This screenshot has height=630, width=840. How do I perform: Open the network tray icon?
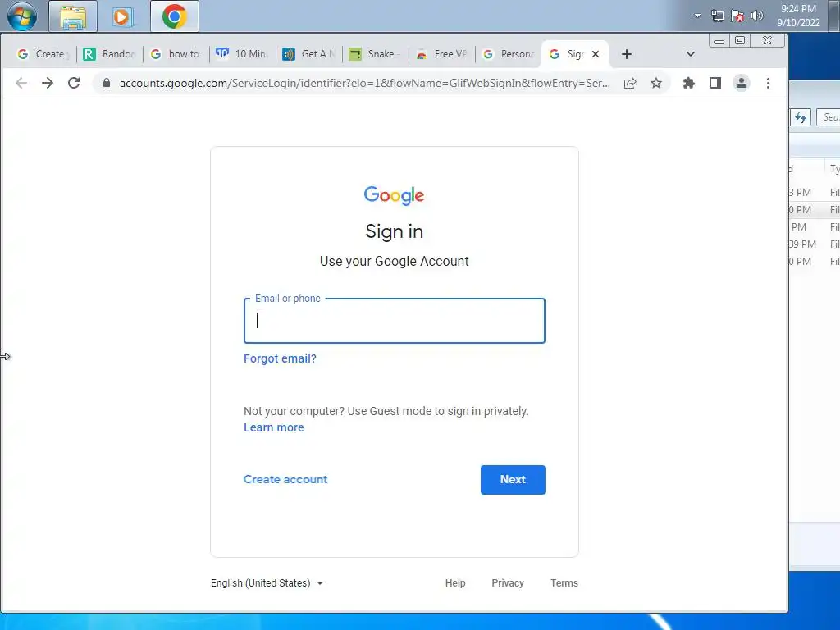717,16
